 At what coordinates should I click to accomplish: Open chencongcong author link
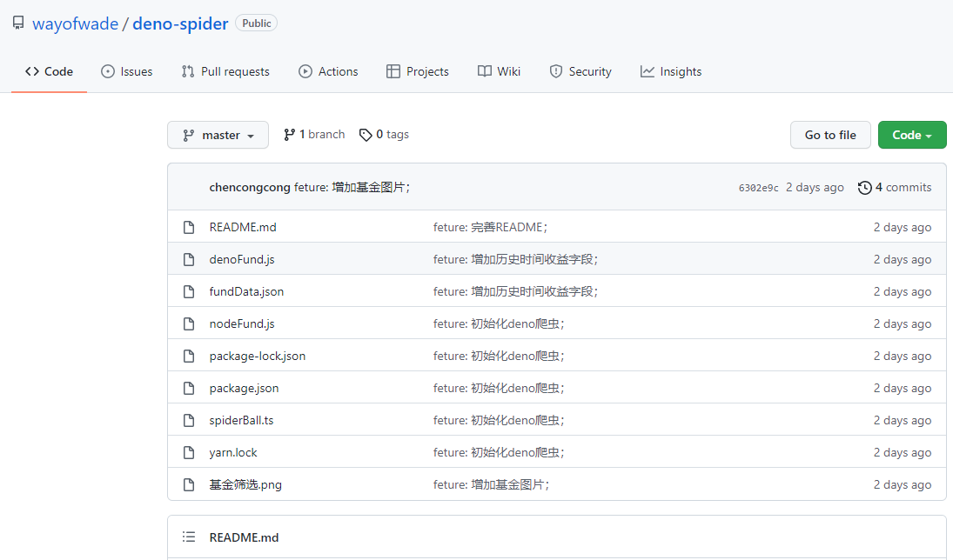(x=250, y=187)
